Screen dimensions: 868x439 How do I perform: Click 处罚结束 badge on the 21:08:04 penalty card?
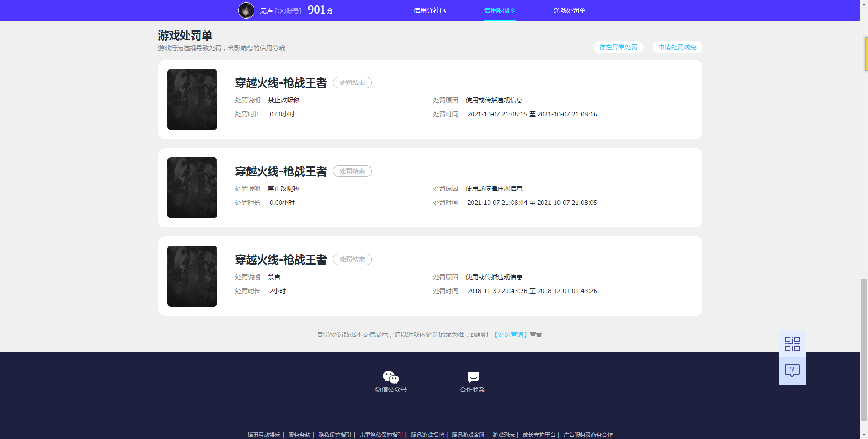click(x=352, y=171)
